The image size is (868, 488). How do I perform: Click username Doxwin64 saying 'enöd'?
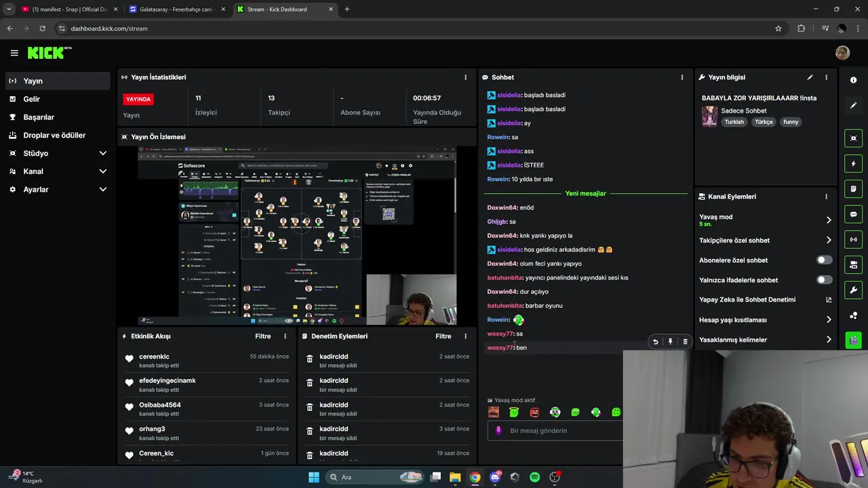pos(502,207)
